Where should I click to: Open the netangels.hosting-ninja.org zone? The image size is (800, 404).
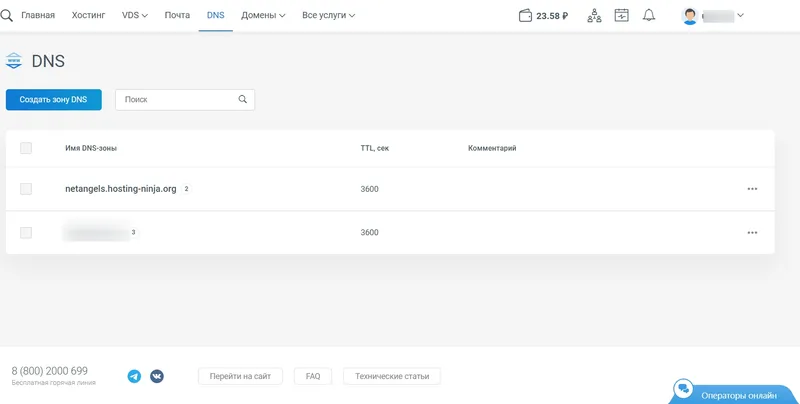pos(120,189)
